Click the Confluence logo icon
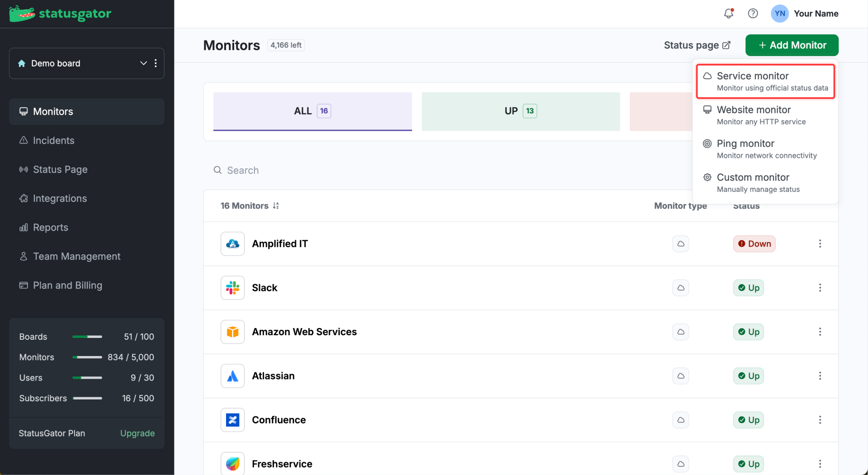 pyautogui.click(x=232, y=420)
